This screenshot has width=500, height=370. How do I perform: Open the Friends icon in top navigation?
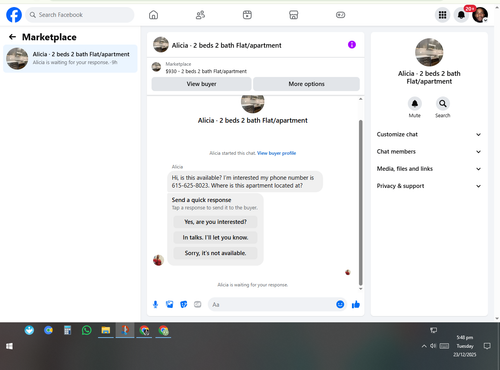200,15
